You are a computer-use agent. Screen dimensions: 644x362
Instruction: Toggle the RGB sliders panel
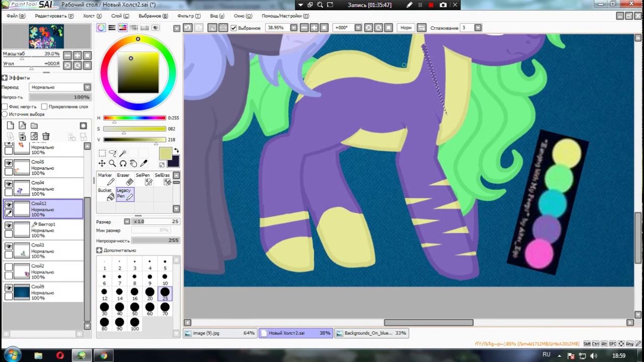pyautogui.click(x=112, y=28)
